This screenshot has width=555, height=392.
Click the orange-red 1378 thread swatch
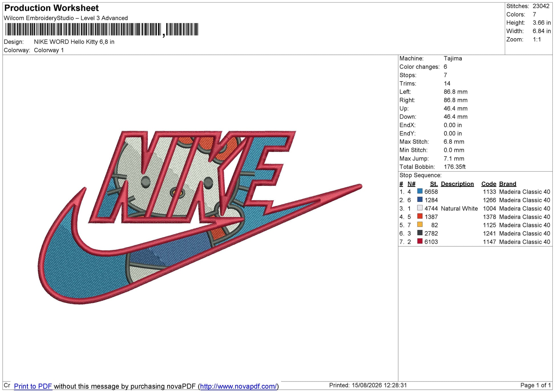[x=420, y=216]
